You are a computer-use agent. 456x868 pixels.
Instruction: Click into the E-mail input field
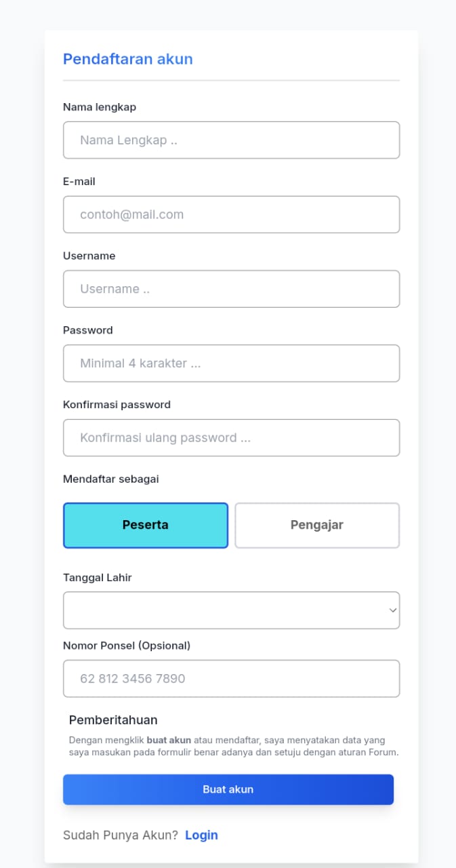(231, 214)
